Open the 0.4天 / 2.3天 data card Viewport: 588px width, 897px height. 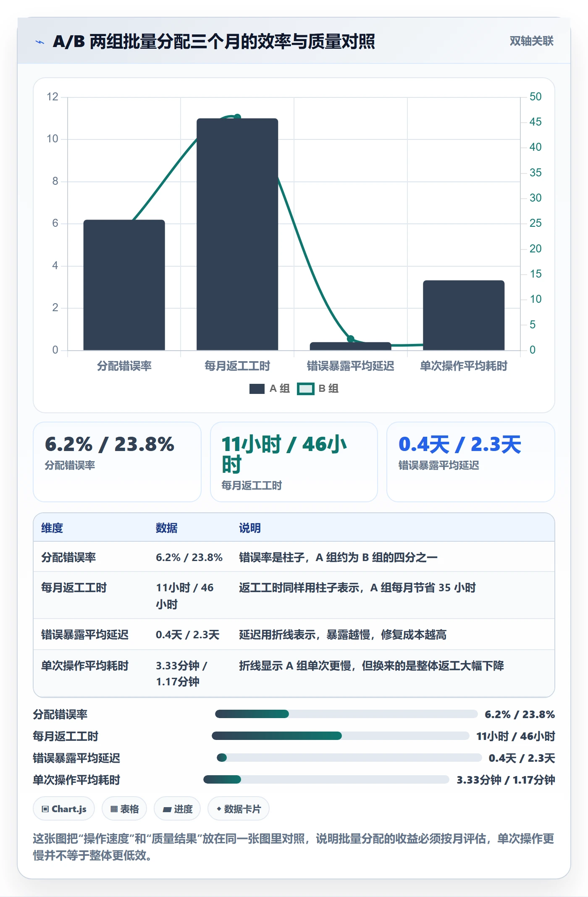point(471,462)
